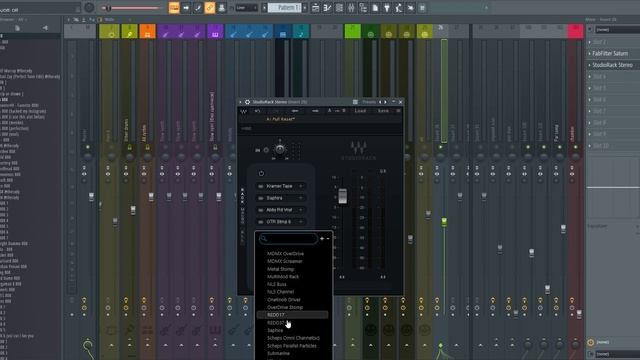Image resolution: width=640 pixels, height=360 pixels.
Task: Click the pink mixer track header icon
Action: click(576, 31)
